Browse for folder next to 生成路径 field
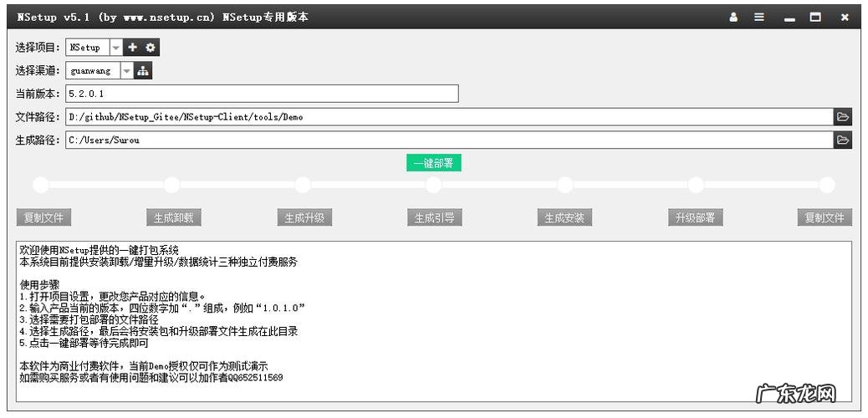Screen dimensions: 868x418 tap(842, 140)
